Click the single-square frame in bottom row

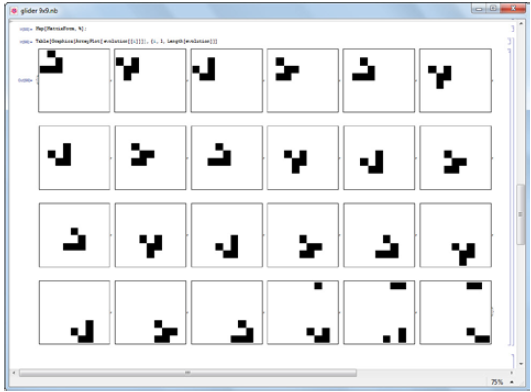[x=303, y=312]
